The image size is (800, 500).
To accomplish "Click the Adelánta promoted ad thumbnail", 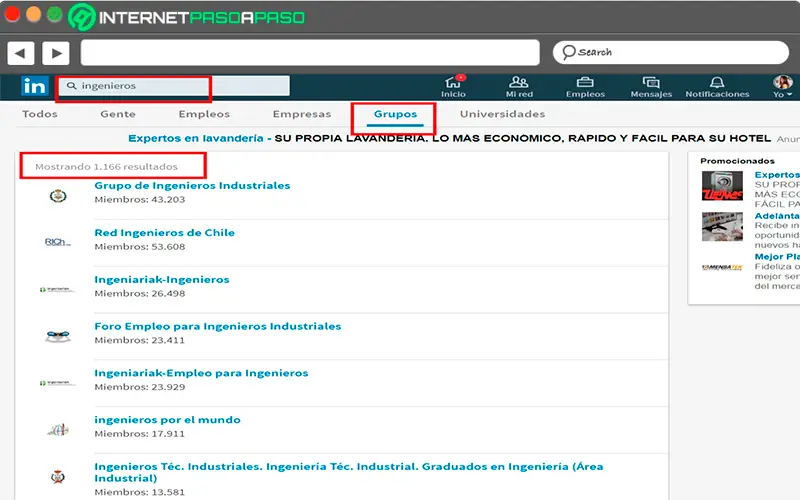I will 722,226.
